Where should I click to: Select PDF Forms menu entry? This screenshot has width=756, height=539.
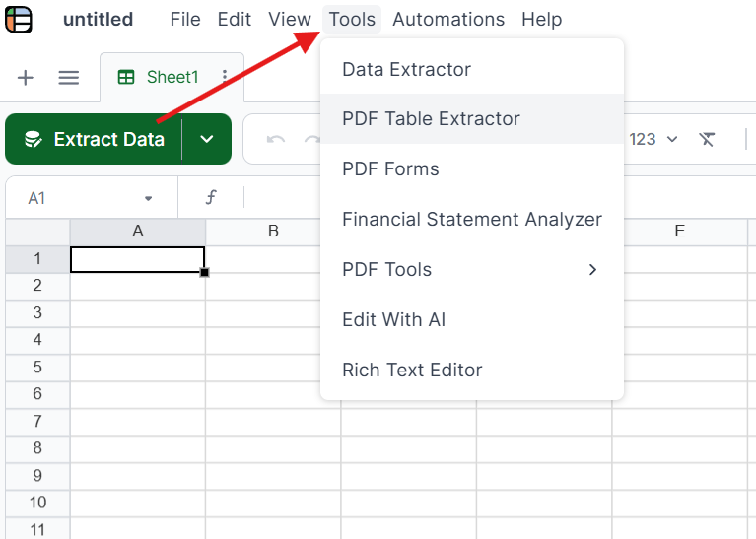(471, 169)
